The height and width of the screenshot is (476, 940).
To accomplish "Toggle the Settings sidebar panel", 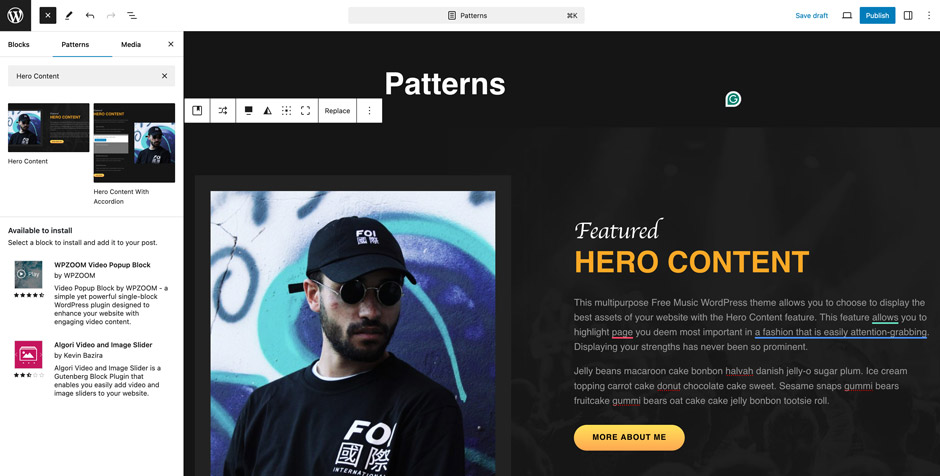I will click(908, 16).
